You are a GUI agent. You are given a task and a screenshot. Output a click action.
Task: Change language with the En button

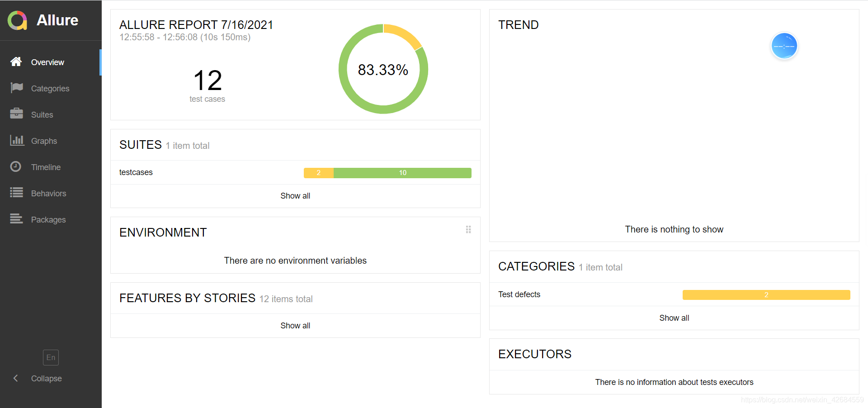coord(51,357)
